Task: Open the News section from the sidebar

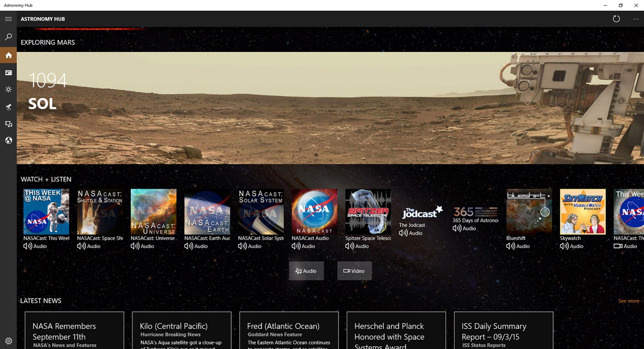Action: click(x=8, y=72)
